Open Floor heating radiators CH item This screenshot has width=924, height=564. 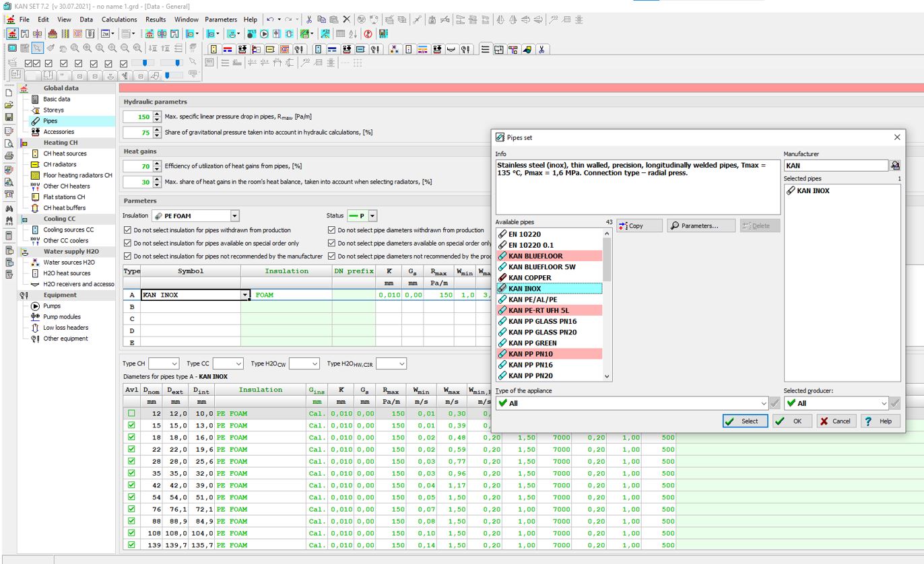tap(77, 175)
